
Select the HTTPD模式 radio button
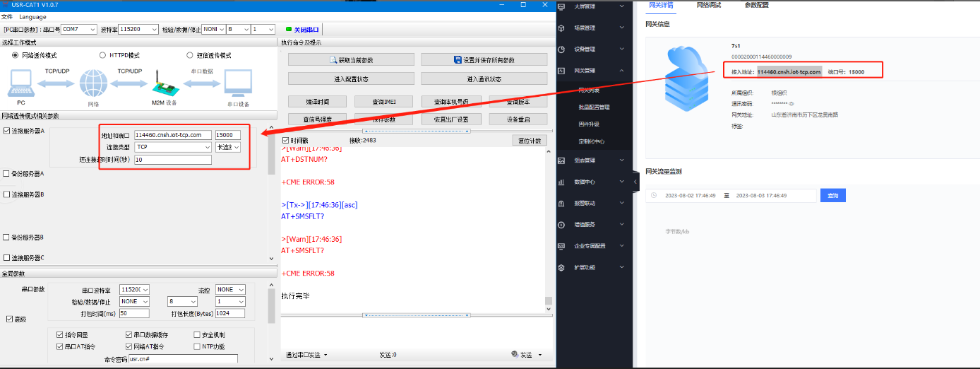click(103, 55)
